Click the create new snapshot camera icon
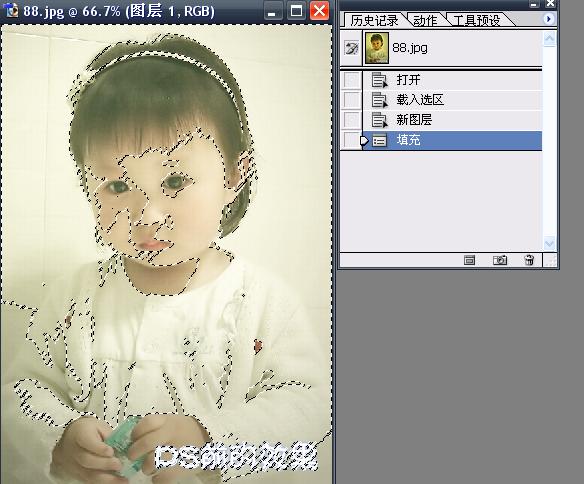The height and width of the screenshot is (484, 584). (500, 260)
